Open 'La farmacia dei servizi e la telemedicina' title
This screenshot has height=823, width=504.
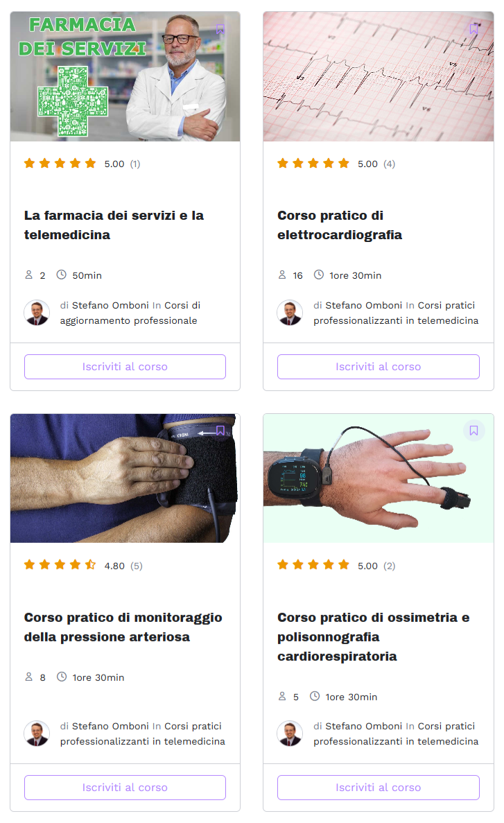coord(114,225)
